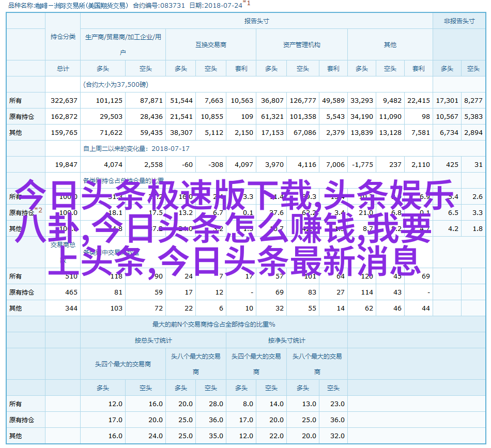491x448 pixels.
Task: Select the trader count 114
Action: (x=367, y=292)
